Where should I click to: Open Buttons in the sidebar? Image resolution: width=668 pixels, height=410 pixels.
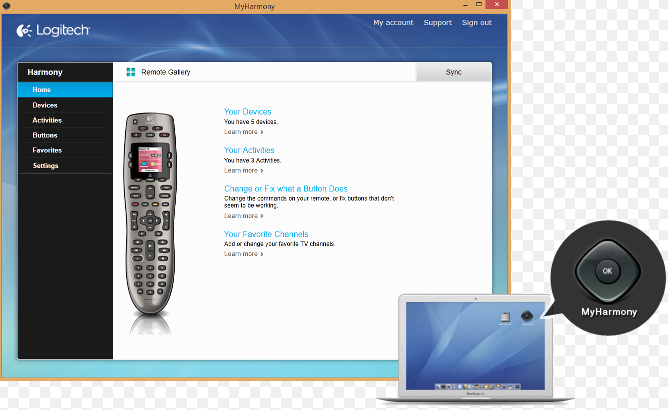65,135
